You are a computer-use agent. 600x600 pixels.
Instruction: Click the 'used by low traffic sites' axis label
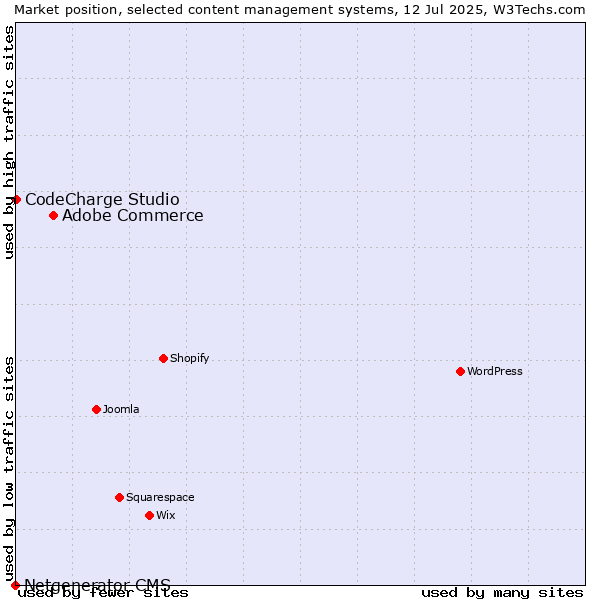point(8,470)
